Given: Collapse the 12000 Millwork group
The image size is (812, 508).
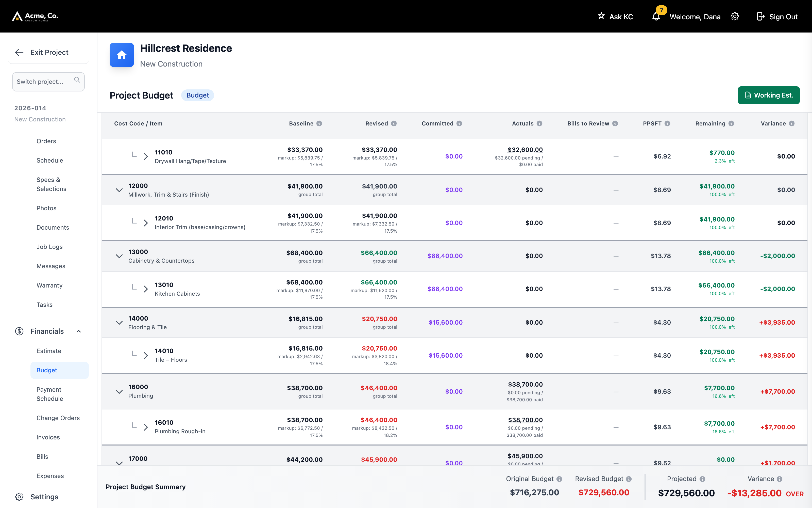Looking at the screenshot, I should [x=119, y=190].
